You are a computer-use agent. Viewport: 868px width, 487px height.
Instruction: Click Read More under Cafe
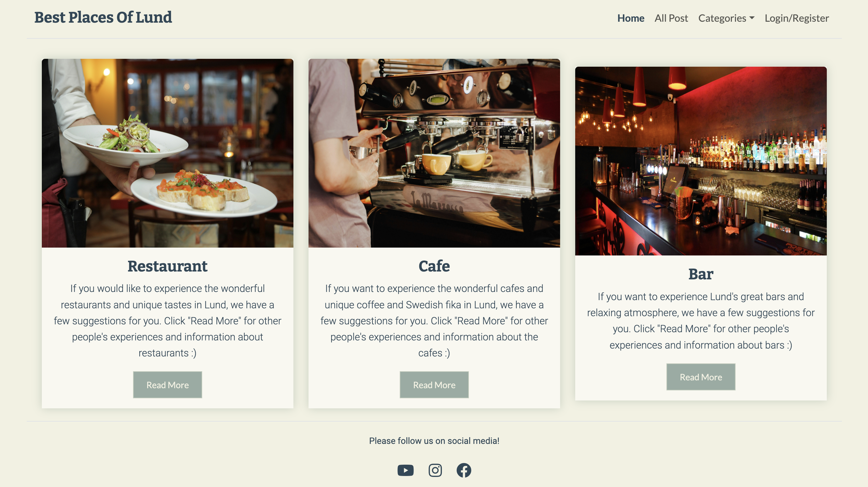point(434,385)
